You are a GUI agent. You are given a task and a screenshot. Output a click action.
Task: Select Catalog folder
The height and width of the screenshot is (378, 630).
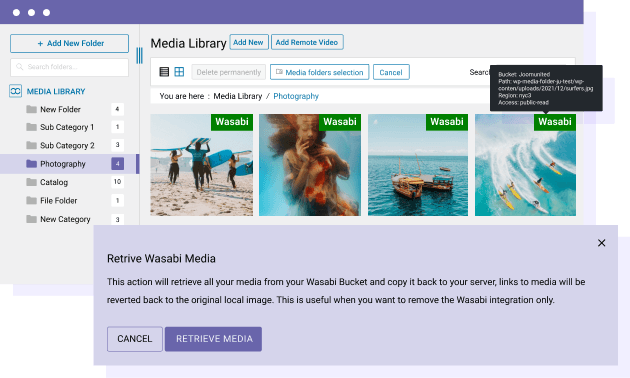pos(54,182)
